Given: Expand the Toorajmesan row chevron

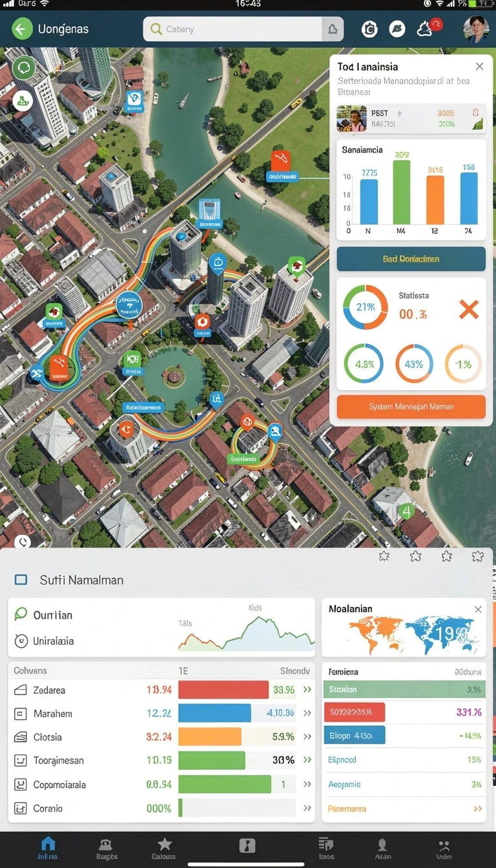Looking at the screenshot, I should pyautogui.click(x=308, y=760).
